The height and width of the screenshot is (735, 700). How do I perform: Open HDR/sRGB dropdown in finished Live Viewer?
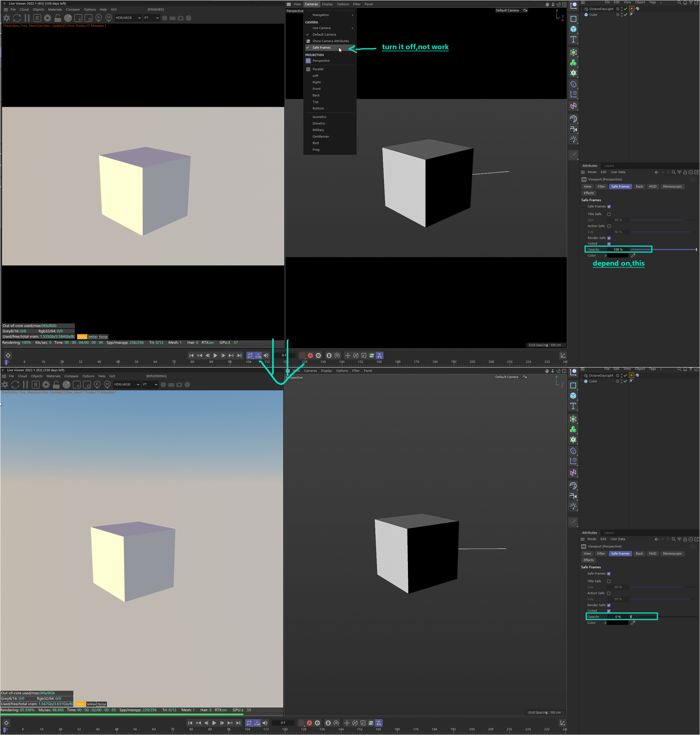point(128,18)
